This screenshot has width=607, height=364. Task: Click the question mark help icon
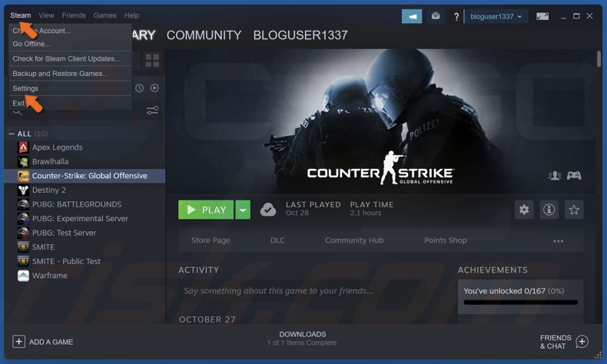coord(456,17)
